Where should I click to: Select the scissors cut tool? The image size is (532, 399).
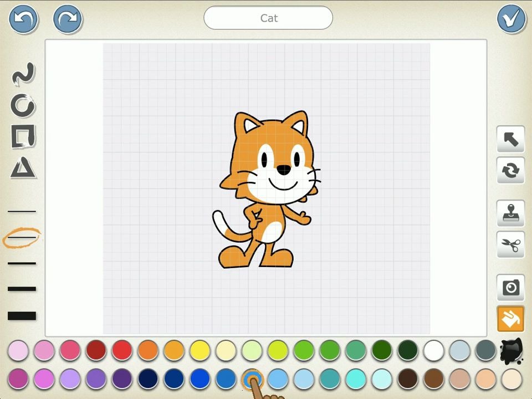pyautogui.click(x=510, y=245)
